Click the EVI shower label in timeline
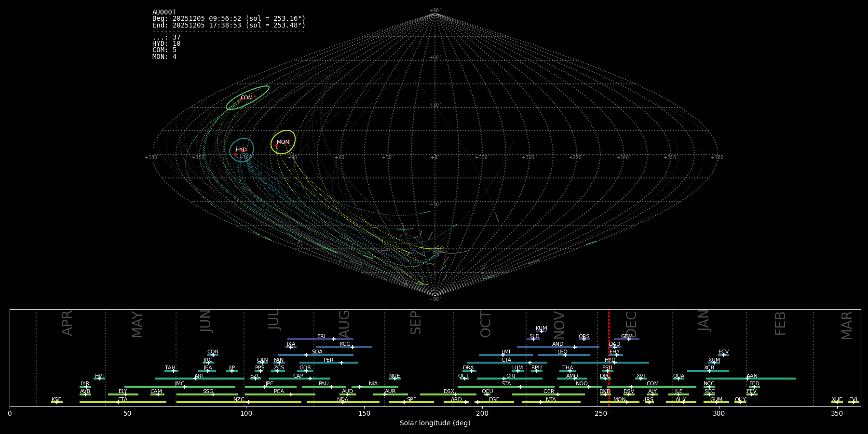The width and height of the screenshot is (868, 434). (853, 400)
